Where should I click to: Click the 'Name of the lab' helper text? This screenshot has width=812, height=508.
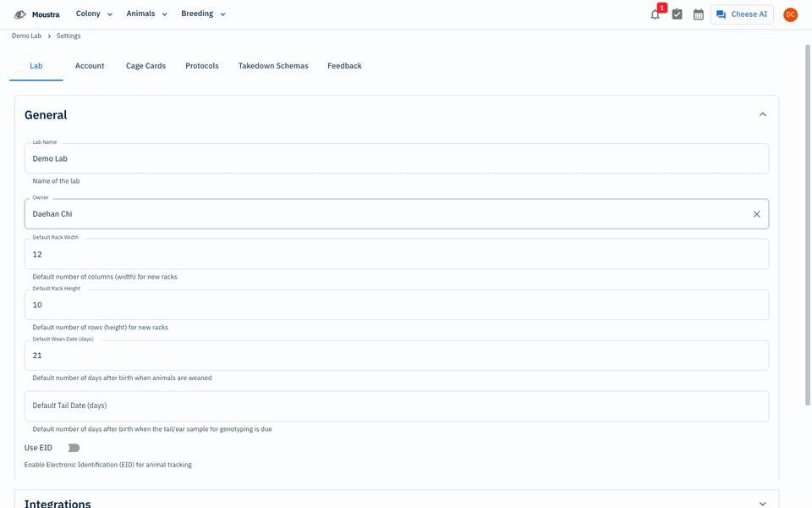coord(56,181)
